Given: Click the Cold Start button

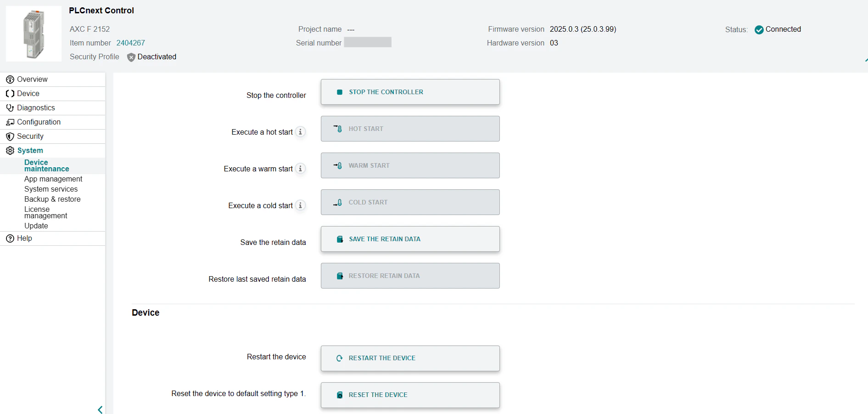Looking at the screenshot, I should [x=410, y=202].
